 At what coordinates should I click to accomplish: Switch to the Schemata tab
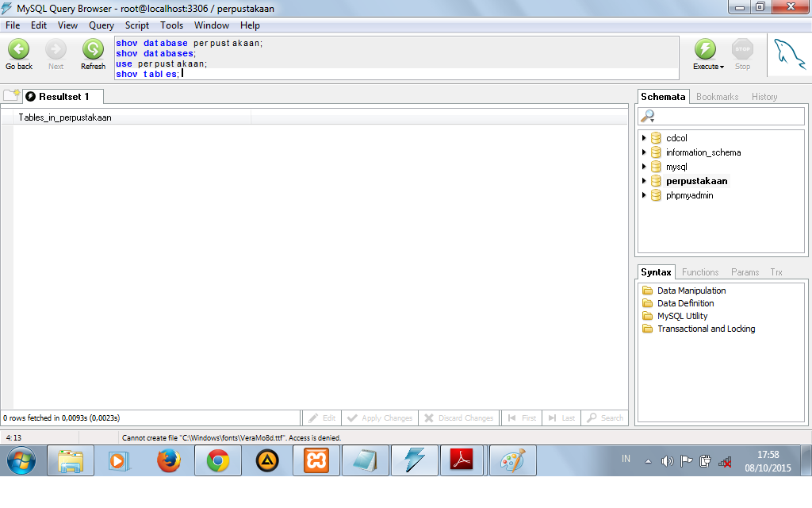663,96
